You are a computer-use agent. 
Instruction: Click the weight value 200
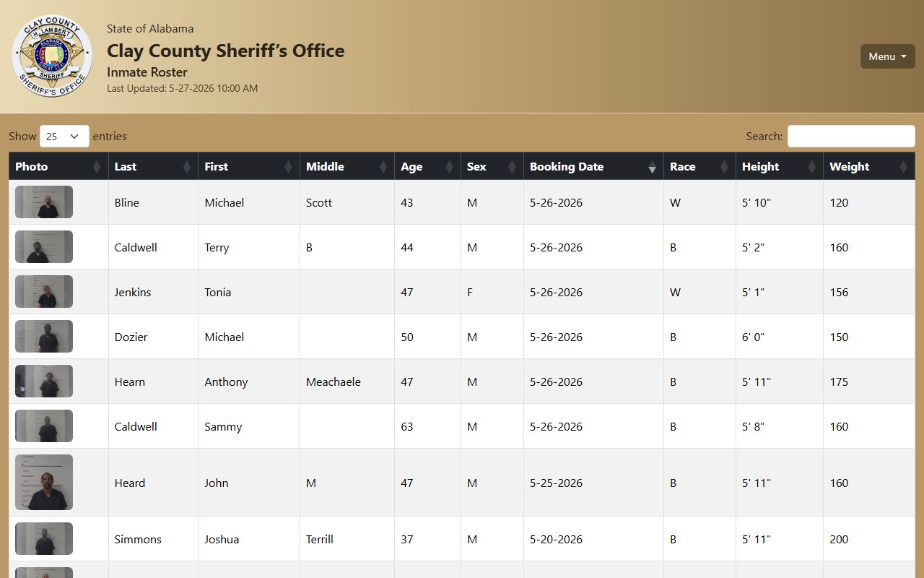point(839,539)
